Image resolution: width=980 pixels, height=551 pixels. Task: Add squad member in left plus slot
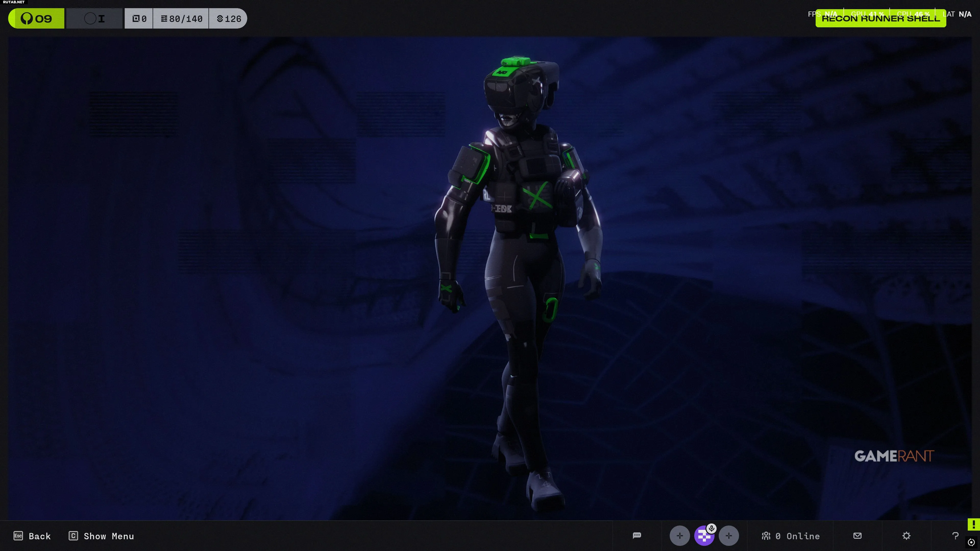coord(679,536)
